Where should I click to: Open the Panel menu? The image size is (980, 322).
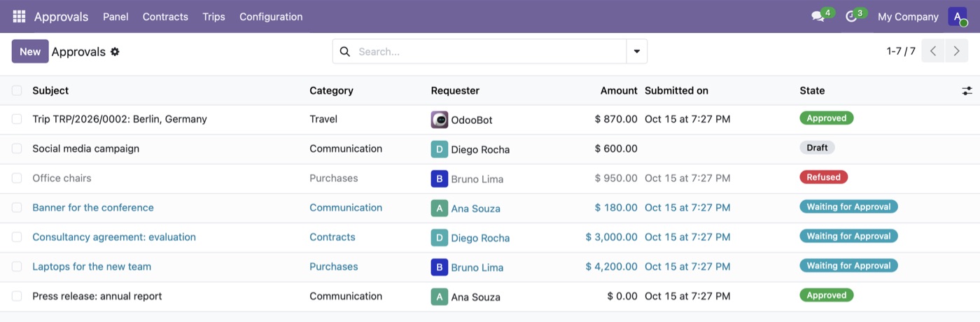click(x=115, y=17)
